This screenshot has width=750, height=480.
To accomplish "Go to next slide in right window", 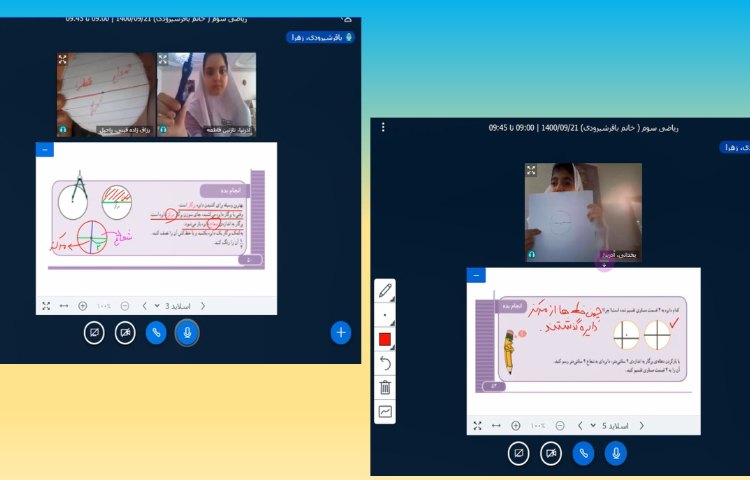I will [641, 425].
